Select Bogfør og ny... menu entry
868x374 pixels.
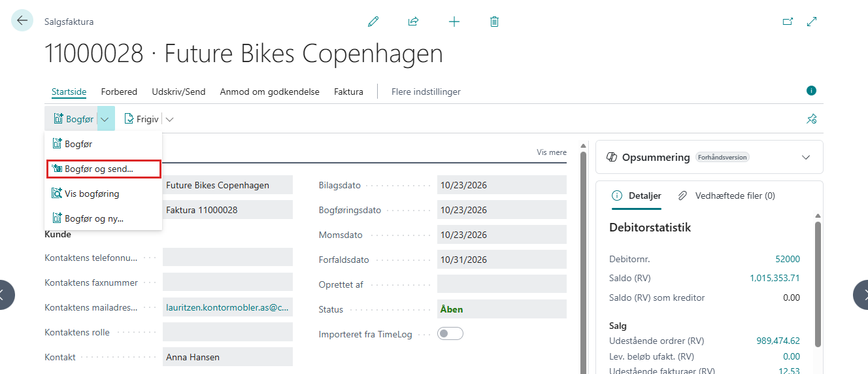(x=103, y=218)
